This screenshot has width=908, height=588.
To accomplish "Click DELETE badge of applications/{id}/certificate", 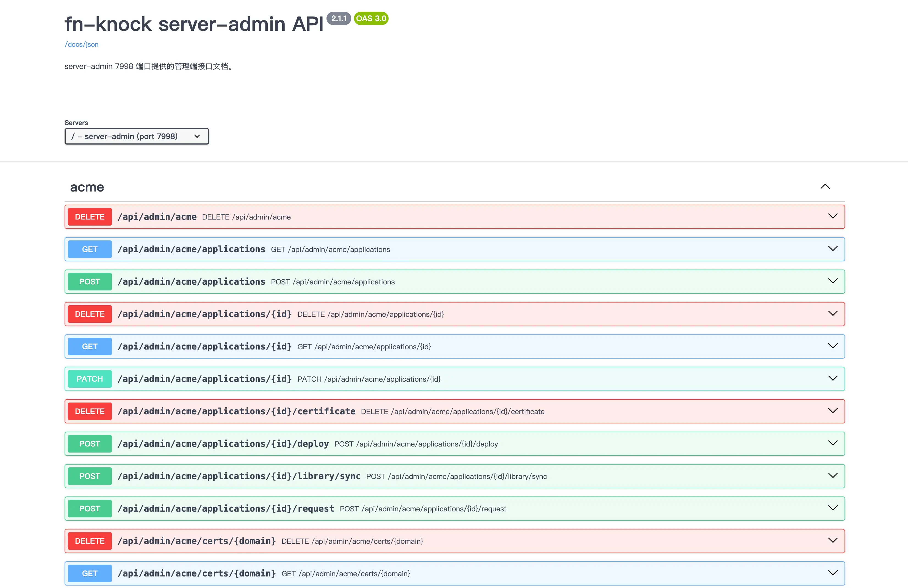I will click(x=90, y=411).
